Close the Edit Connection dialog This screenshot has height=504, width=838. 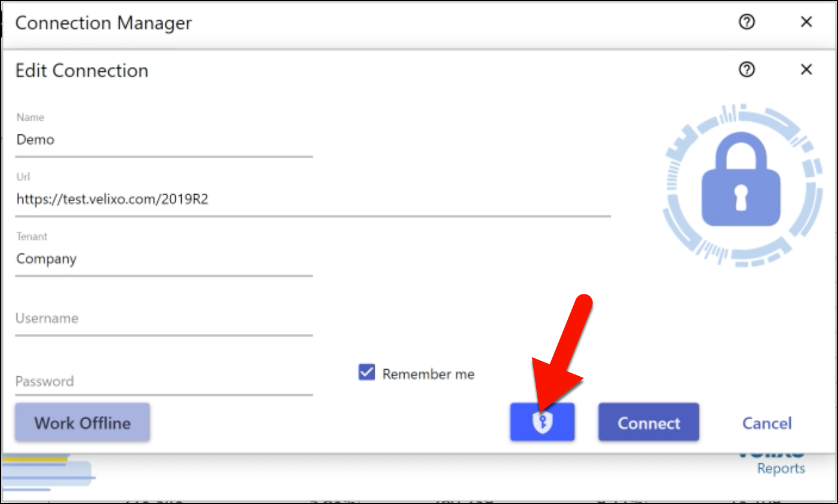(x=806, y=70)
